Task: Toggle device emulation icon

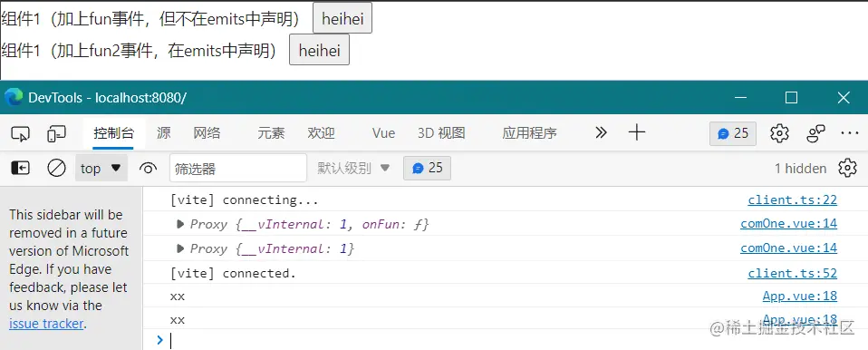Action: tap(56, 133)
